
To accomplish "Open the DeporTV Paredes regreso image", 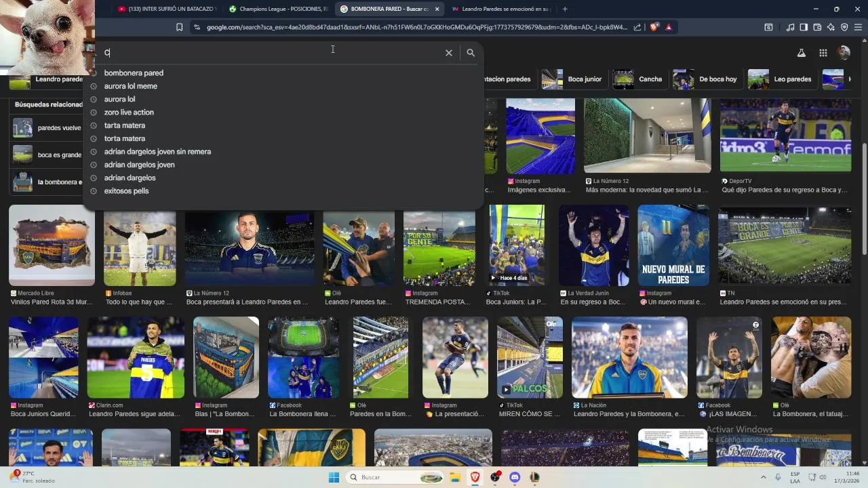I will click(785, 135).
